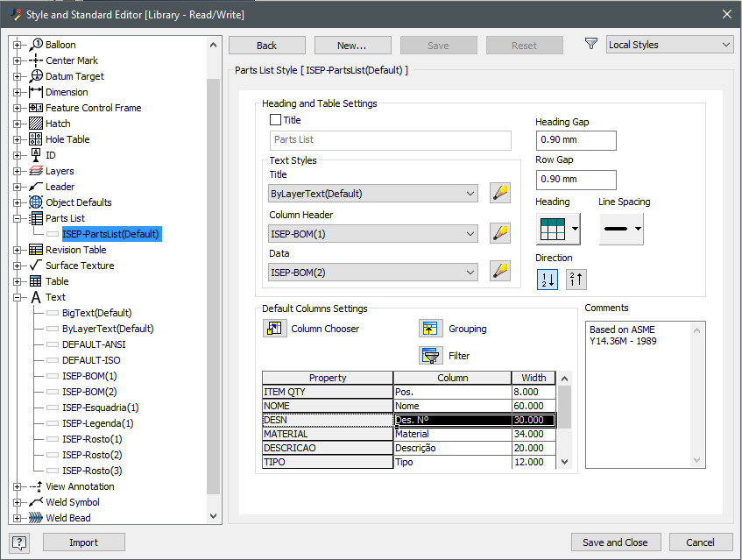Image resolution: width=742 pixels, height=560 pixels.
Task: Click the Comments text box
Action: 646,394
